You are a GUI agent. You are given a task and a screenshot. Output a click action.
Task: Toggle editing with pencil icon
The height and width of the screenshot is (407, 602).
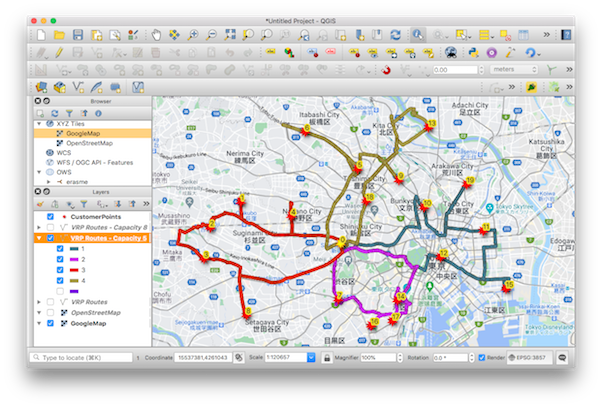pos(59,53)
